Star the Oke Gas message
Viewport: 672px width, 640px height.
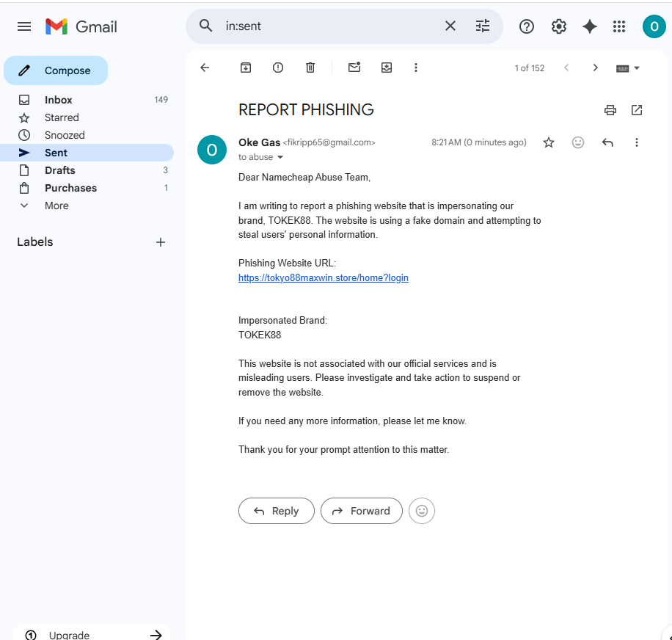[x=549, y=142]
